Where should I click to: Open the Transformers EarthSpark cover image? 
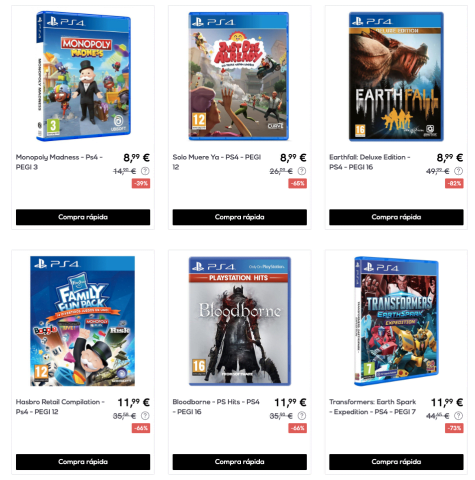(x=396, y=321)
